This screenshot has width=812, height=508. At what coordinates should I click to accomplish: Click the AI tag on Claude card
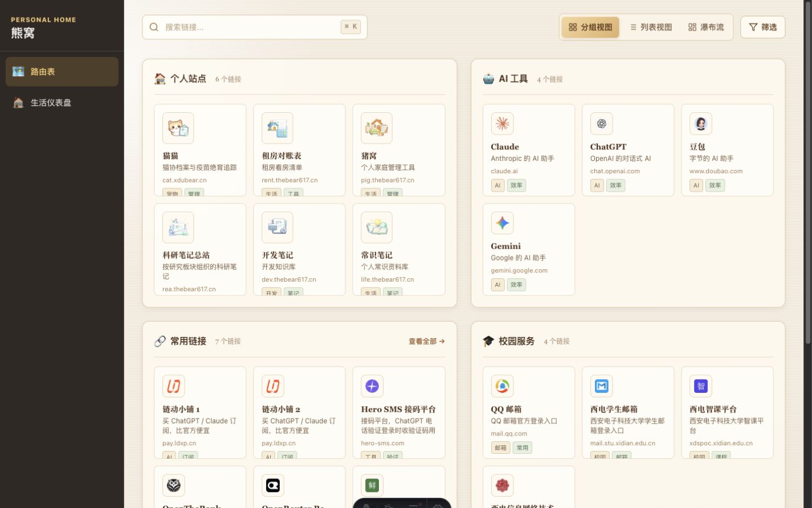click(497, 185)
